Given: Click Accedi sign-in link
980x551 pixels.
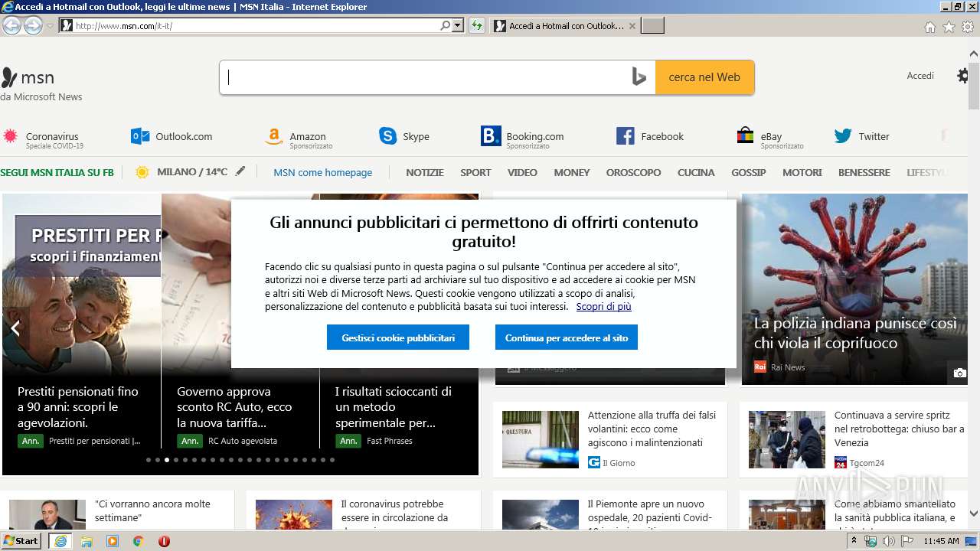Looking at the screenshot, I should click(x=920, y=76).
